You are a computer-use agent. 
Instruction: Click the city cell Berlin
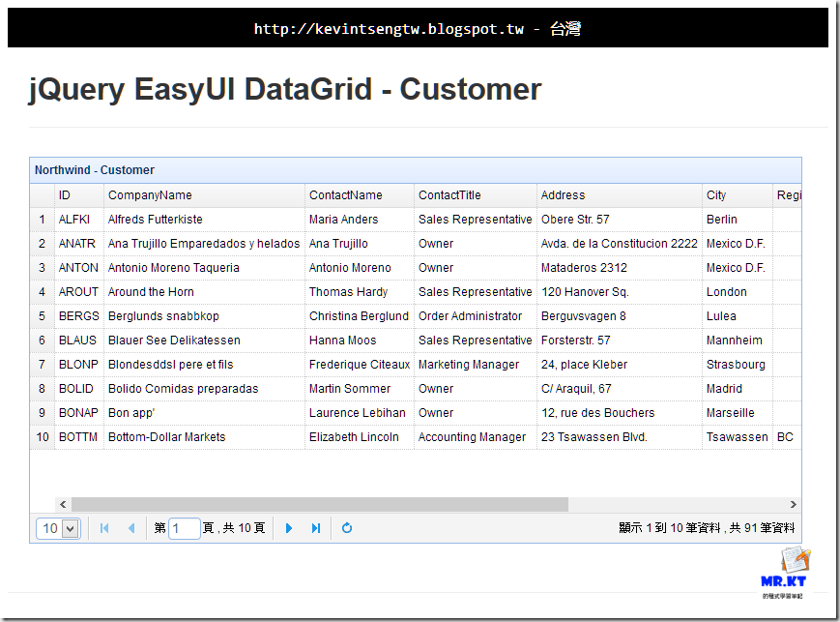click(738, 220)
